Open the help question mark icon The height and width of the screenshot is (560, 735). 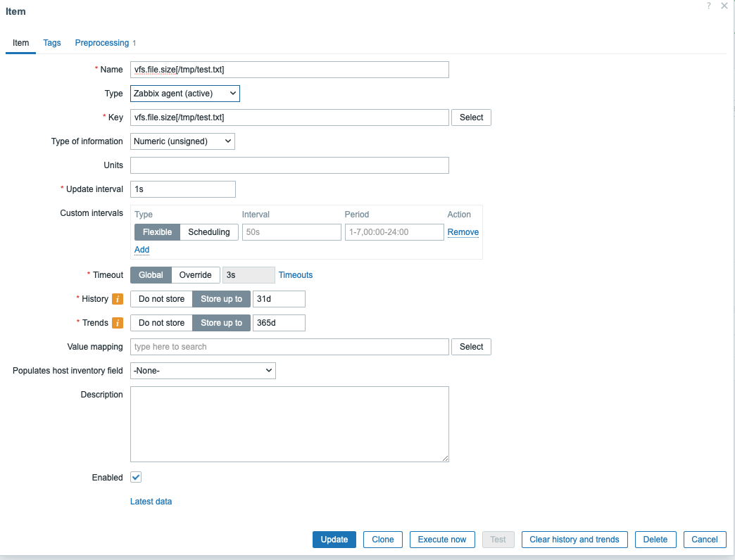click(709, 6)
